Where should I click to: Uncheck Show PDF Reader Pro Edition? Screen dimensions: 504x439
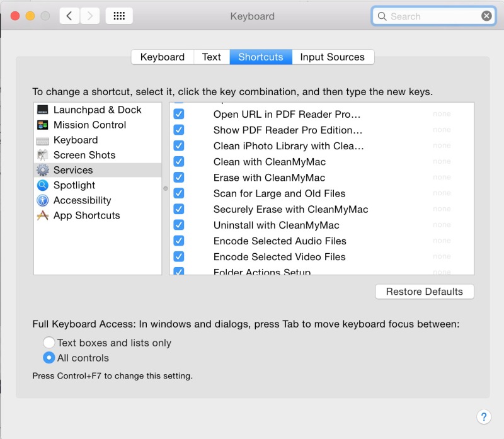[179, 130]
